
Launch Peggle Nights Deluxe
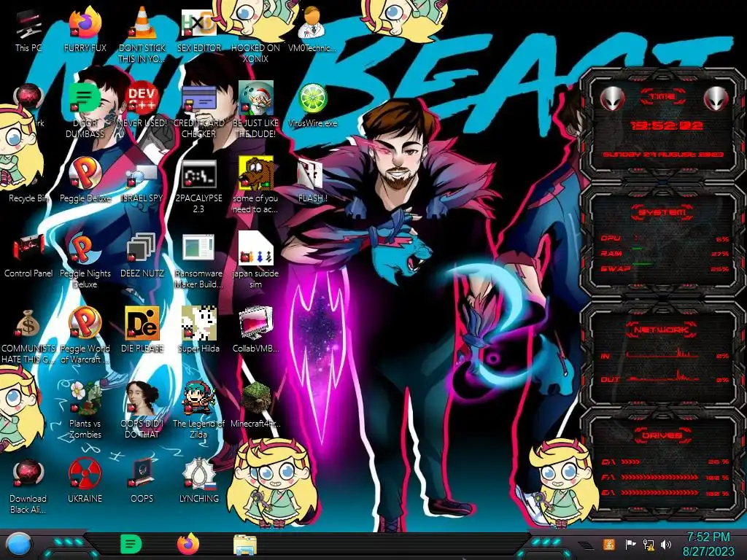click(85, 260)
